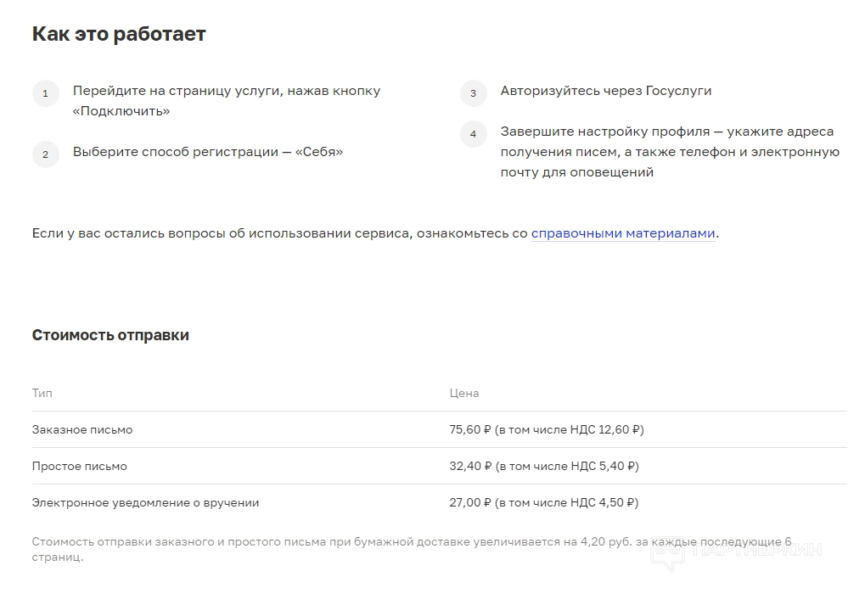Click the Партнеркин watermark logo
This screenshot has width=865, height=616.
735,551
